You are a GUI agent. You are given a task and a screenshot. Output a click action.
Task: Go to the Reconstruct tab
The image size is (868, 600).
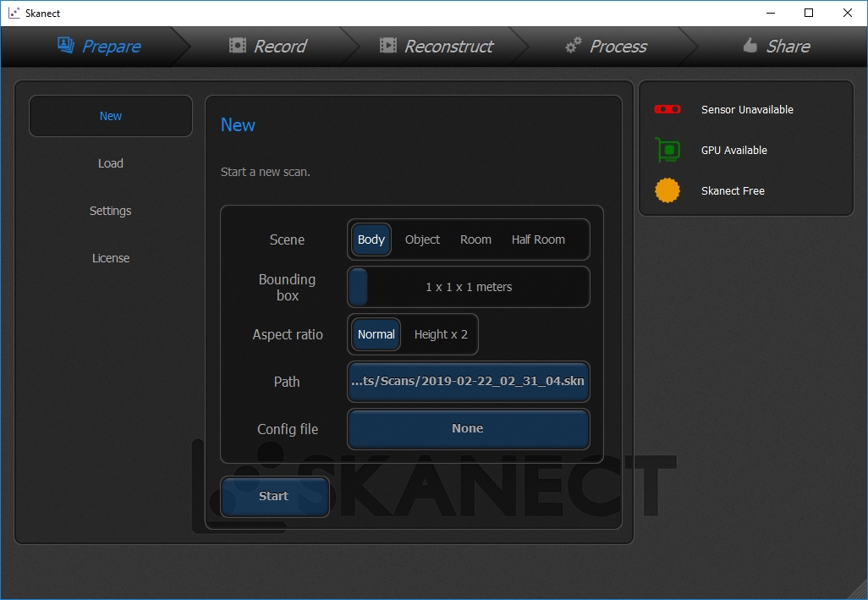437,46
